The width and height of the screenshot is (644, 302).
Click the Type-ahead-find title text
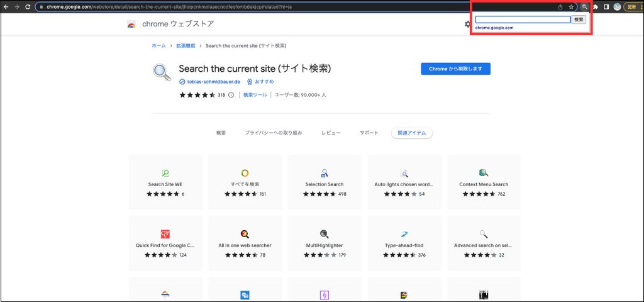(404, 246)
